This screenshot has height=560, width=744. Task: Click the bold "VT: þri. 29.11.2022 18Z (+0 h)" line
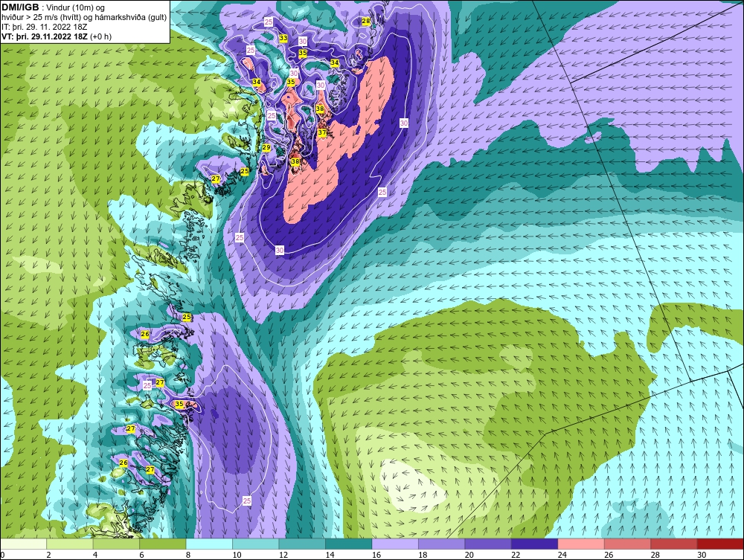pyautogui.click(x=57, y=36)
